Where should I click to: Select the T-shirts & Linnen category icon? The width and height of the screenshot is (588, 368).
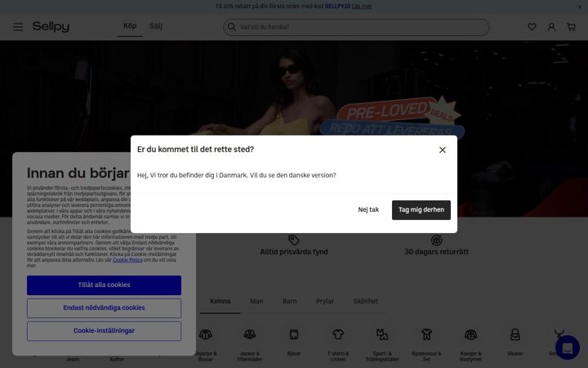pyautogui.click(x=338, y=334)
